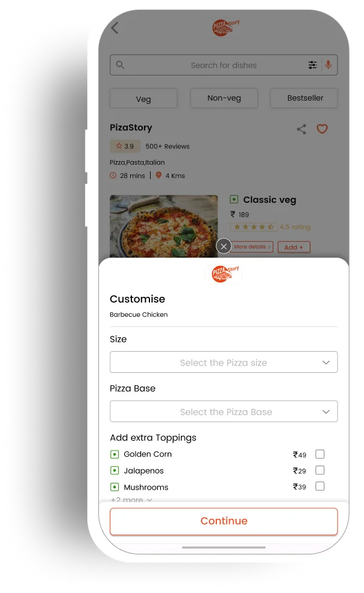Enable the Jalapenos topping checkbox

point(320,470)
